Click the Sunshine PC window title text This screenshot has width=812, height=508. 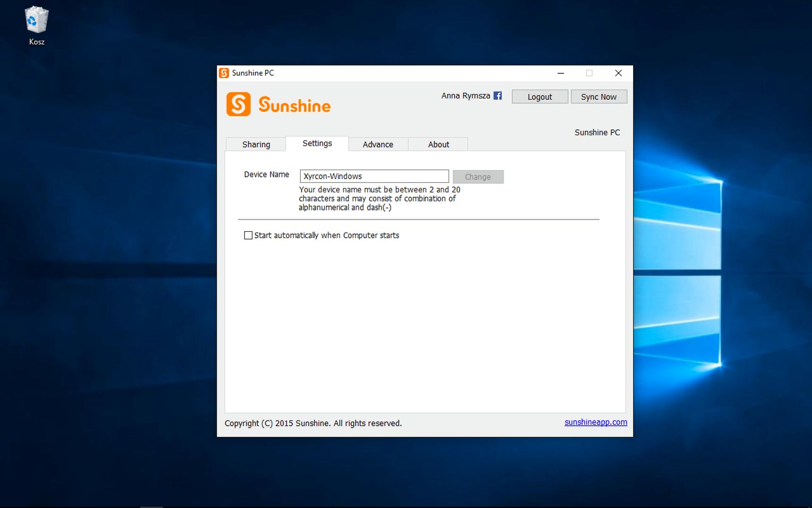(x=253, y=73)
